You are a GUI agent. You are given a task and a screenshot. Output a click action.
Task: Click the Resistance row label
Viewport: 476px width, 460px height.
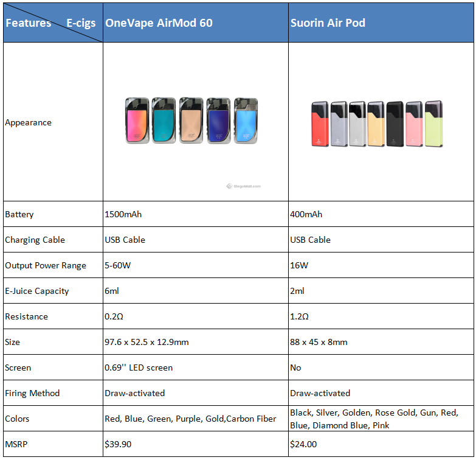26,316
